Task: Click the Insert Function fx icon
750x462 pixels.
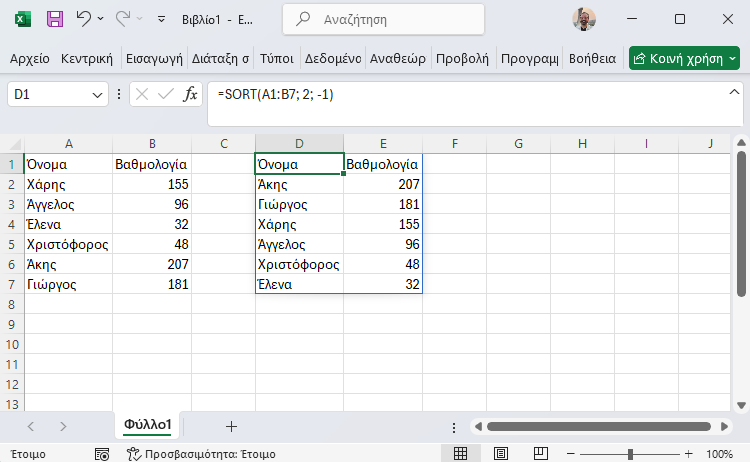Action: [190, 94]
